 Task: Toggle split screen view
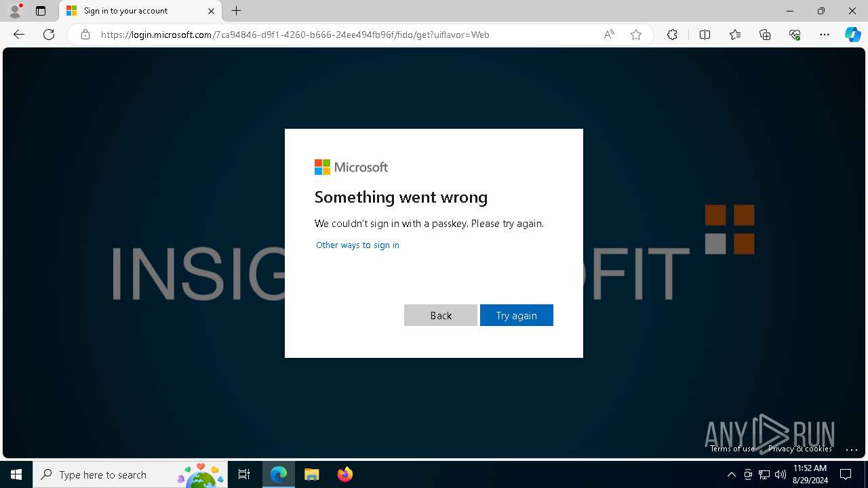pyautogui.click(x=705, y=35)
